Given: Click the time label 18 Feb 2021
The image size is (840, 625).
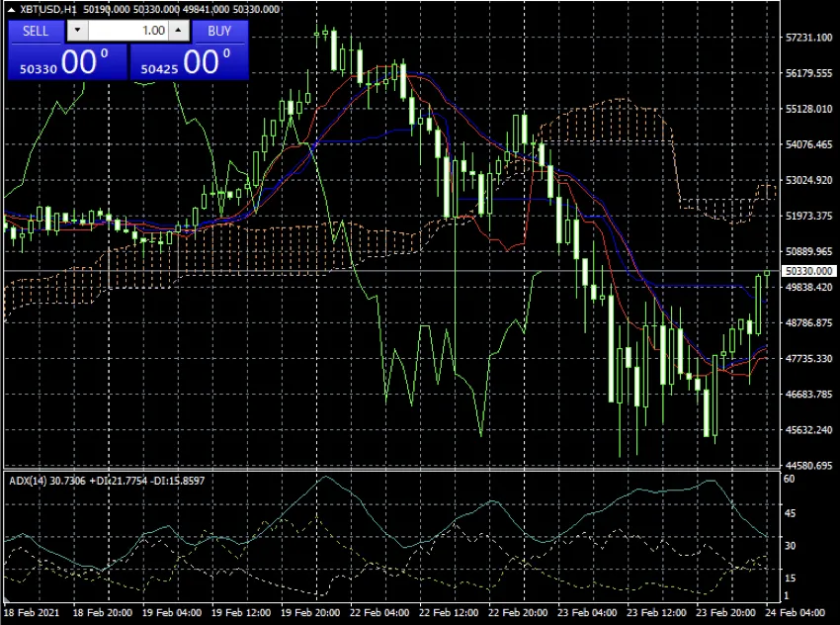Looking at the screenshot, I should [32, 613].
